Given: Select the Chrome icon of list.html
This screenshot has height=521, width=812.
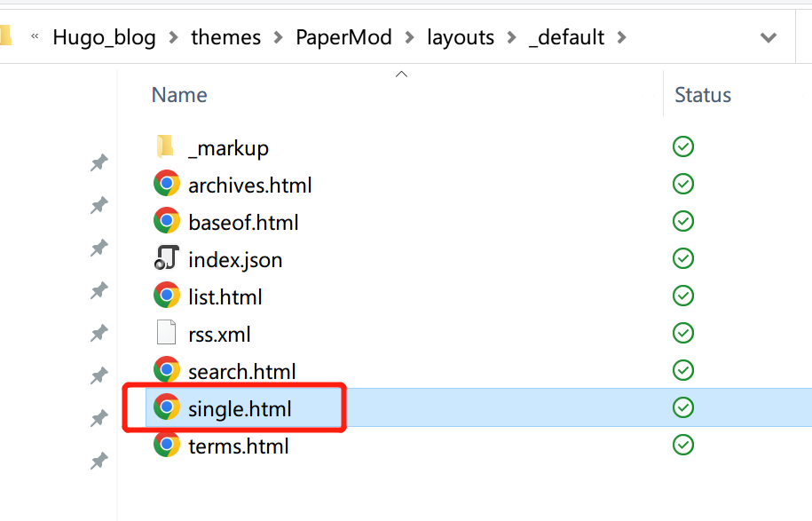Looking at the screenshot, I should tap(167, 296).
